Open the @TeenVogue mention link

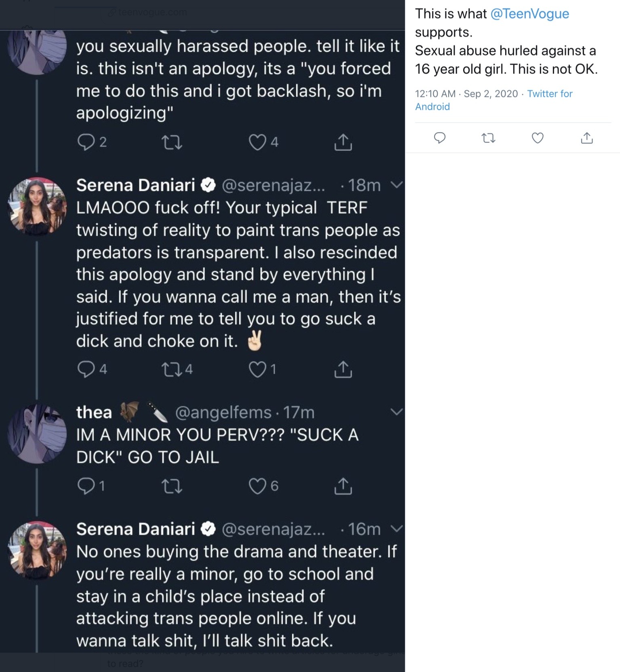pos(529,14)
